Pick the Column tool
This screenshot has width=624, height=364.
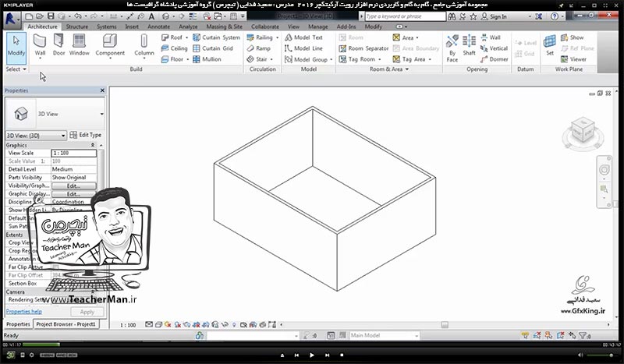pos(144,45)
